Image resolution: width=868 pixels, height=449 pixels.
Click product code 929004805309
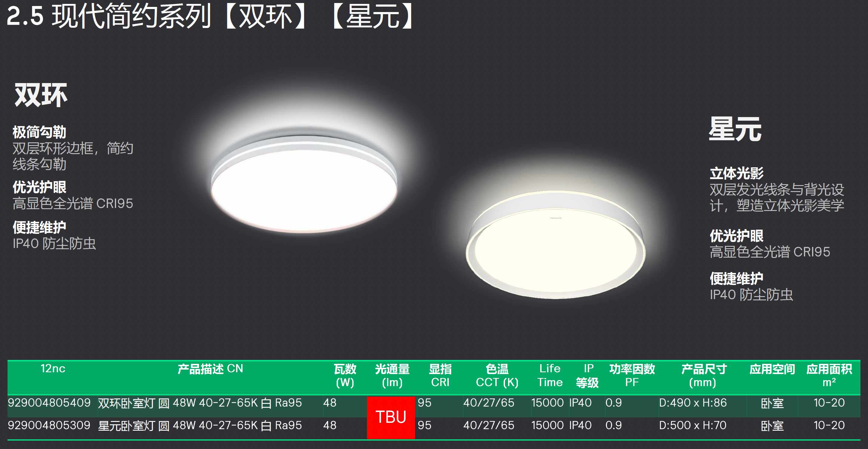click(49, 426)
